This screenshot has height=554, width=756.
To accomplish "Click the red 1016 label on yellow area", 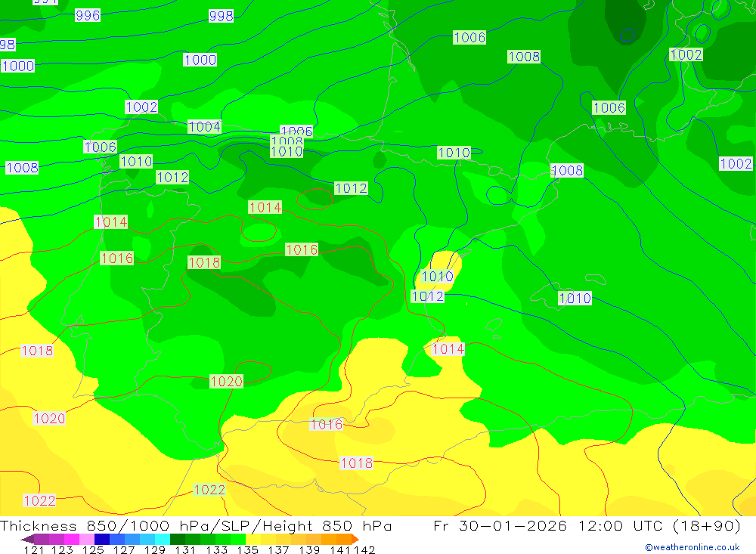I will coord(327,424).
